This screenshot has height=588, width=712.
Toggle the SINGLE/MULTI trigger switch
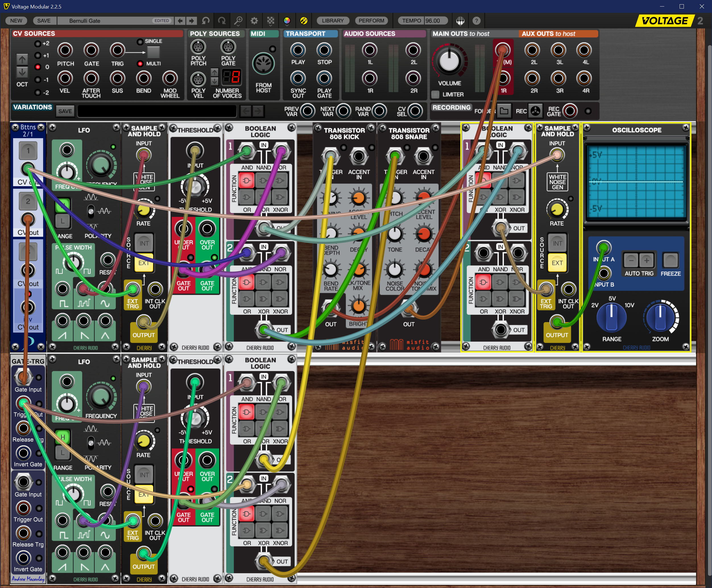pos(153,53)
